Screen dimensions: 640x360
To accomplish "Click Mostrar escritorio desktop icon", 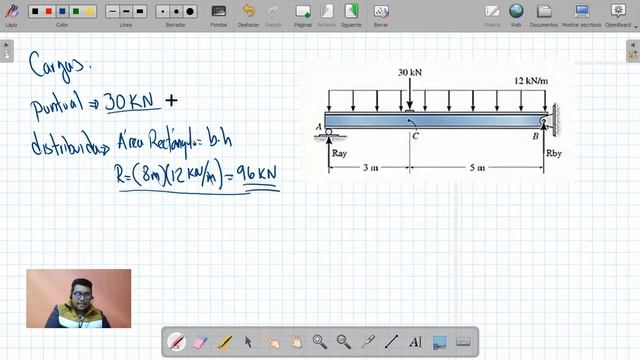I will (582, 11).
